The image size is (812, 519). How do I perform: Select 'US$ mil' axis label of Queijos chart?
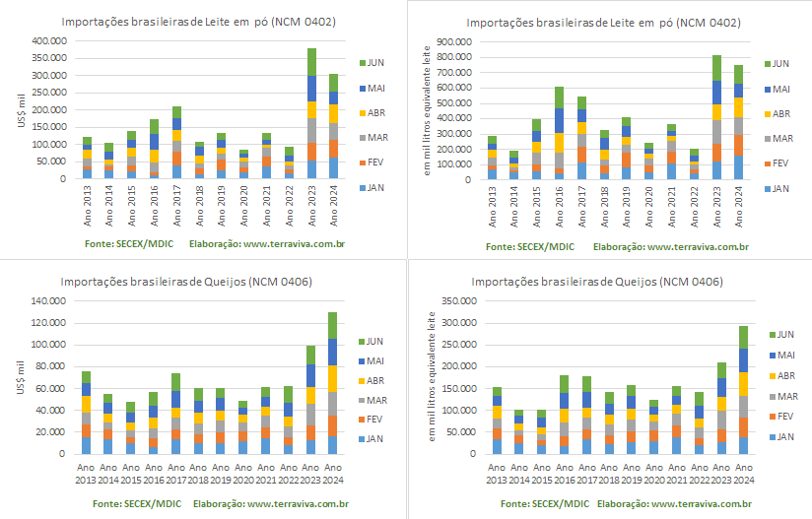click(20, 378)
